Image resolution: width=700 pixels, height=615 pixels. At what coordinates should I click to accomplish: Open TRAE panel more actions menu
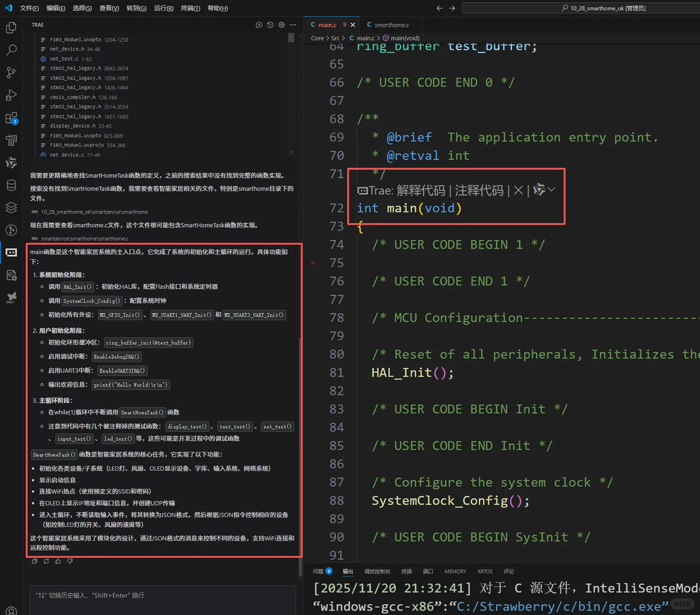[293, 25]
